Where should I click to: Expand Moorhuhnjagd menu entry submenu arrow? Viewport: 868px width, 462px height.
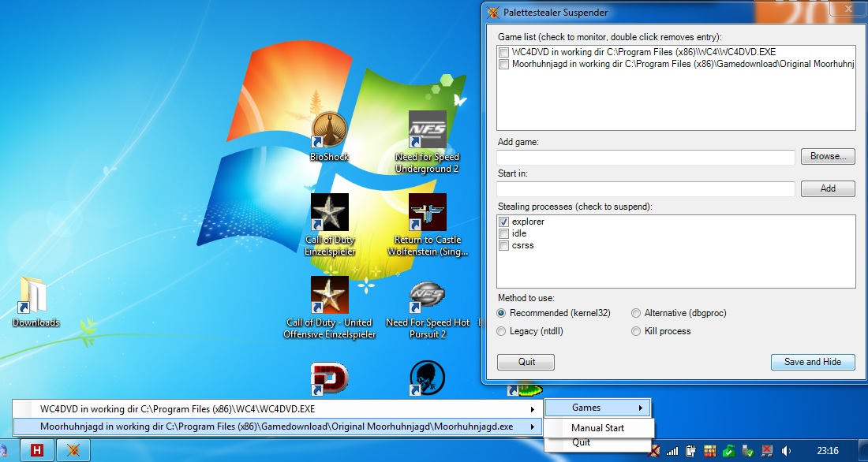533,427
